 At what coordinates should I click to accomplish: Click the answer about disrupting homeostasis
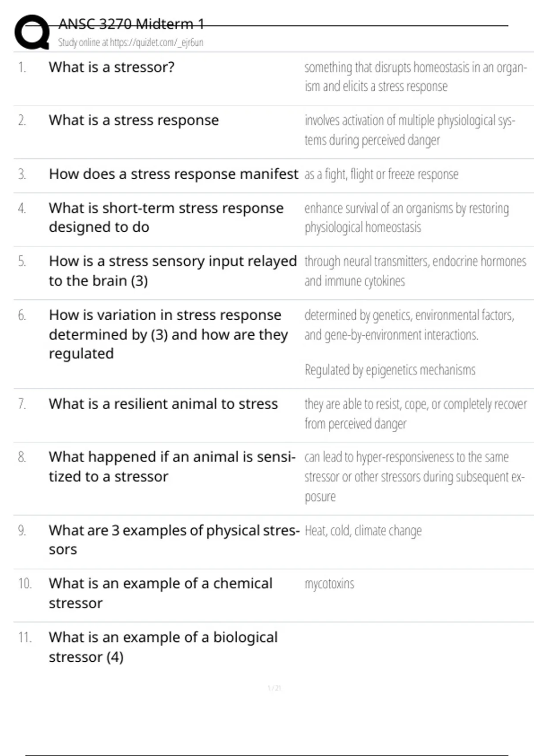(416, 76)
